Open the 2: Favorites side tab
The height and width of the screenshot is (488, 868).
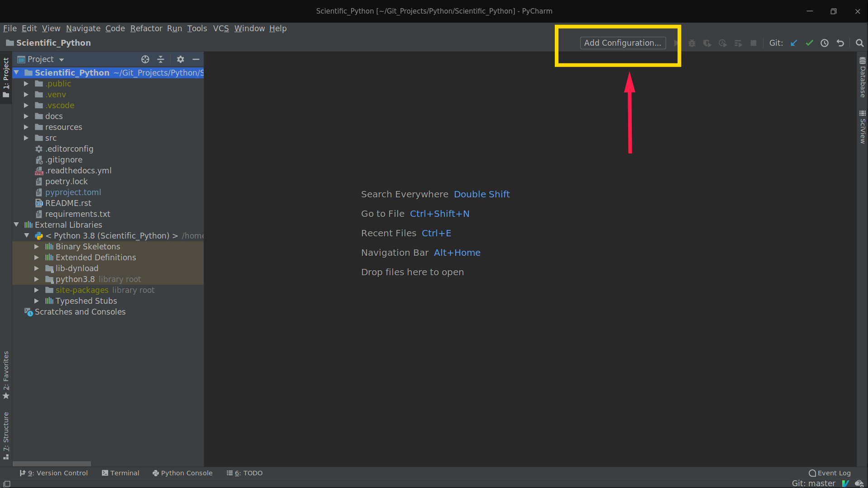coord(6,375)
